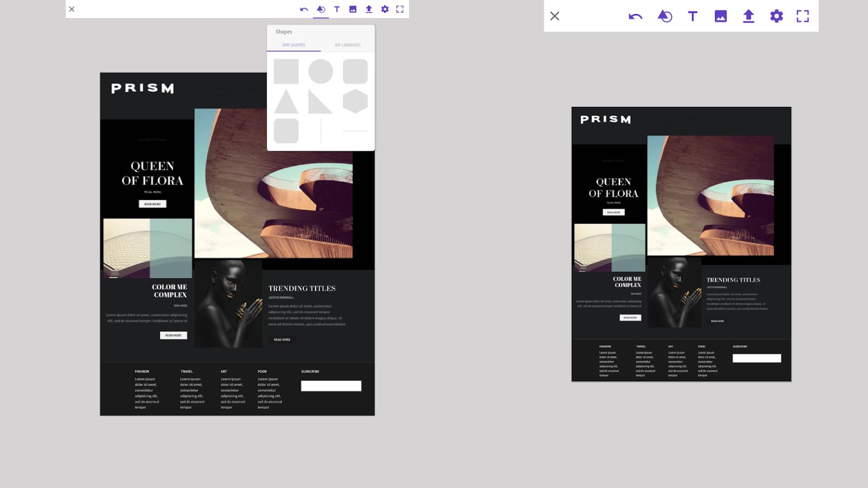The height and width of the screenshot is (488, 868).
Task: Open the Image insert tool
Action: click(x=352, y=9)
